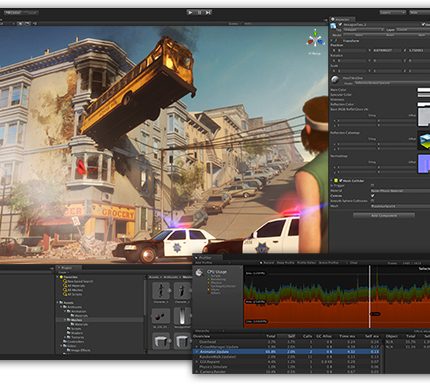Image resolution: width=430 pixels, height=384 pixels.
Task: Open the Layers dropdown in top toolbar
Action: [393, 12]
